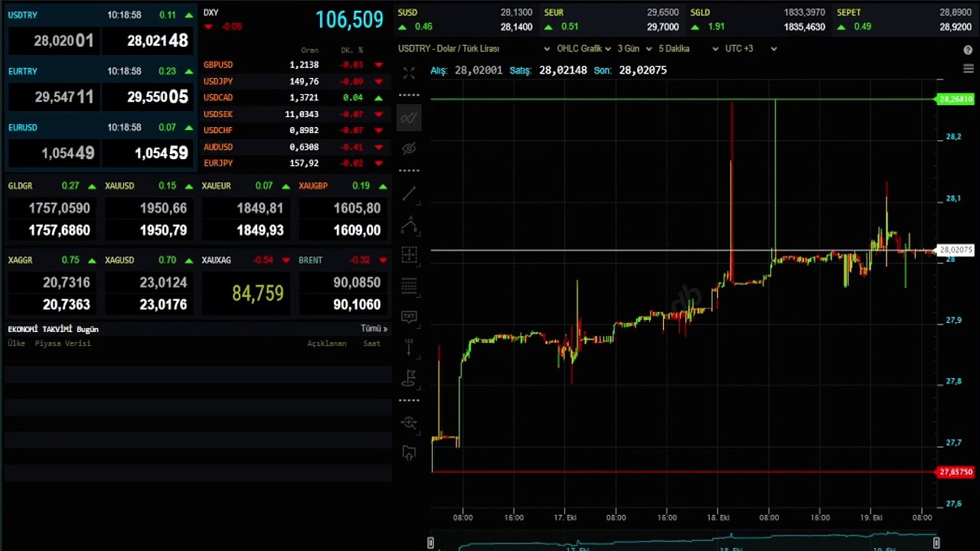Select the EURJPY row in the rates list
This screenshot has height=551, width=980.
(x=294, y=163)
